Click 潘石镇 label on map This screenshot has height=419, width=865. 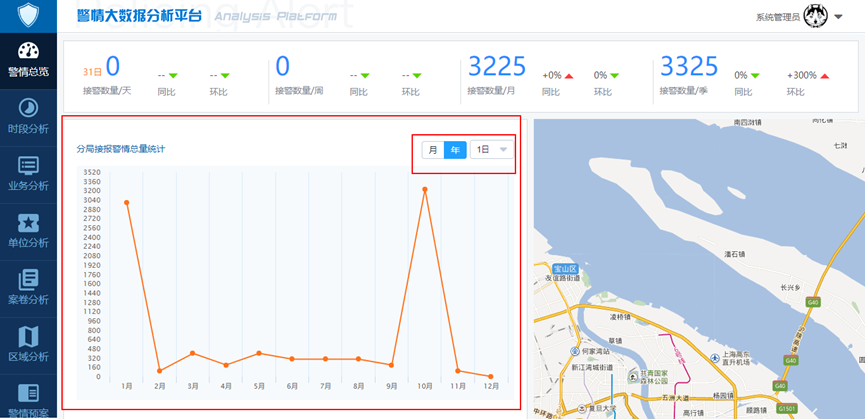(x=734, y=254)
